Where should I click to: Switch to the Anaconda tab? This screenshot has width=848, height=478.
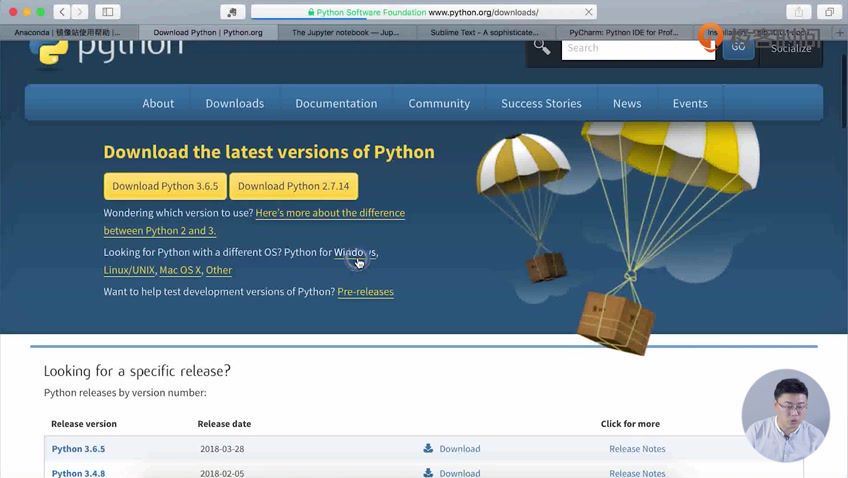click(x=69, y=32)
